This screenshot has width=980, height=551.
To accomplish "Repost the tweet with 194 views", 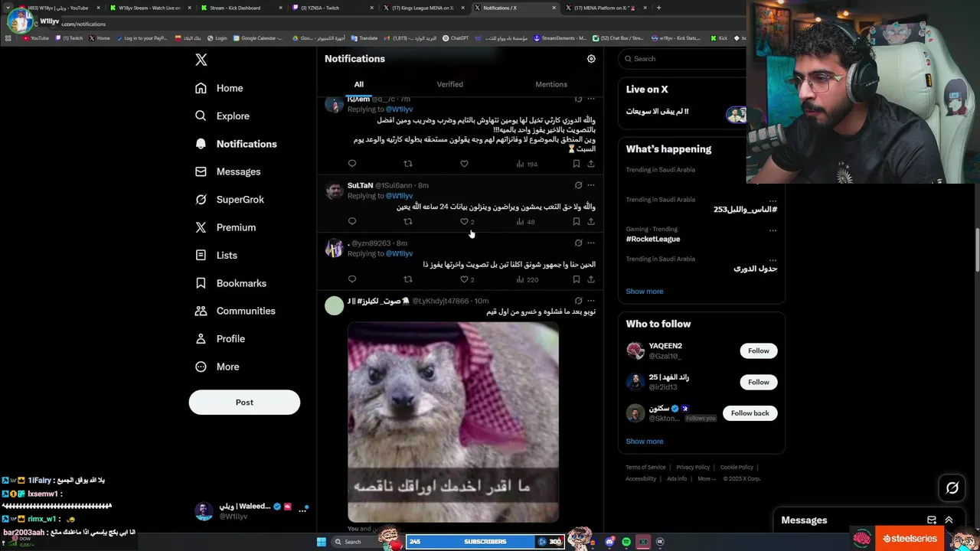I will [x=408, y=164].
